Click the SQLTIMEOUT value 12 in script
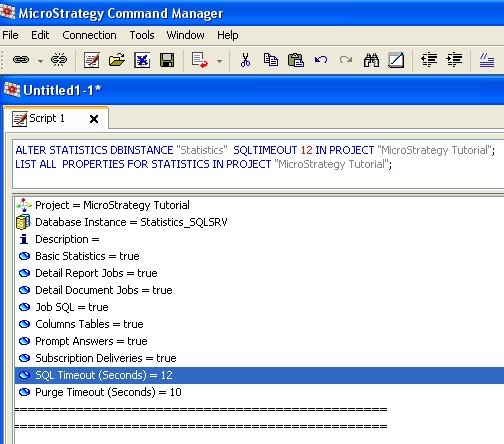504x444 pixels. pos(306,150)
